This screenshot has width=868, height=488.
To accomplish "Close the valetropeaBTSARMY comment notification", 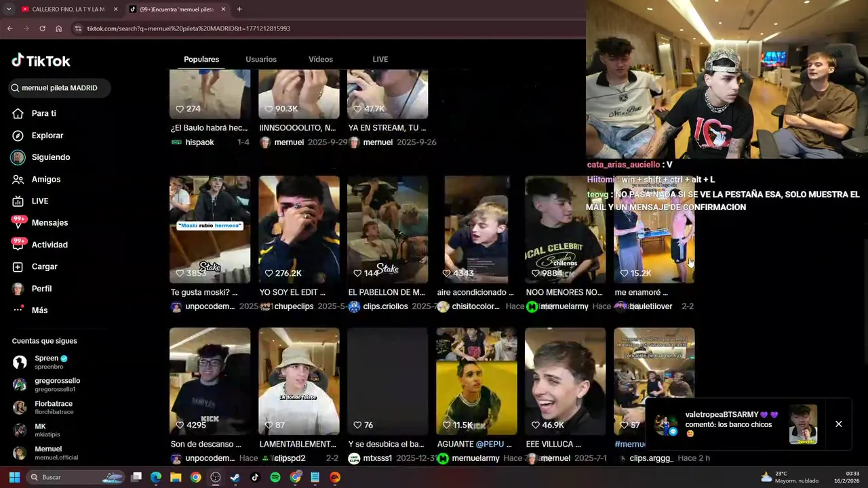I will point(839,424).
